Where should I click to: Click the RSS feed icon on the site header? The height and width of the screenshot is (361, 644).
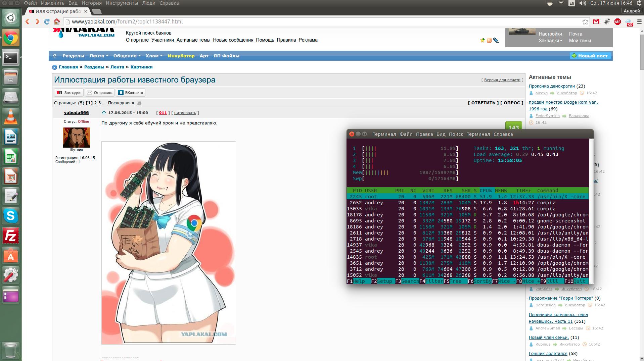click(x=489, y=40)
